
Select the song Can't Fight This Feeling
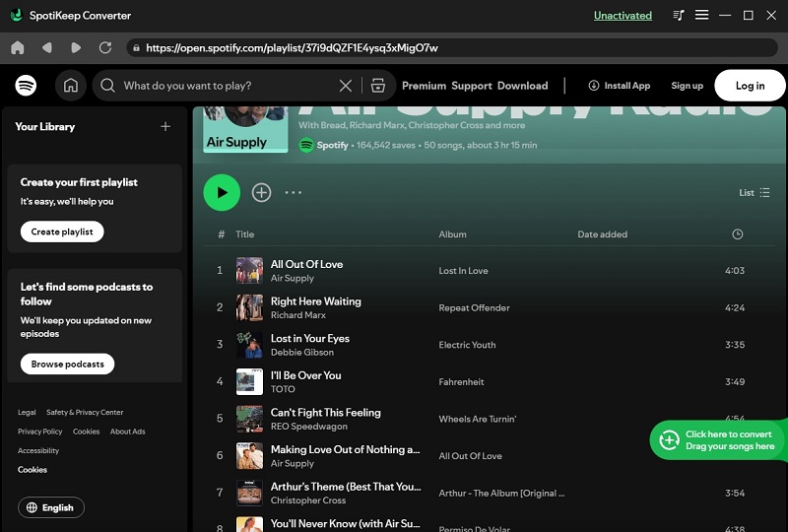[x=326, y=413]
